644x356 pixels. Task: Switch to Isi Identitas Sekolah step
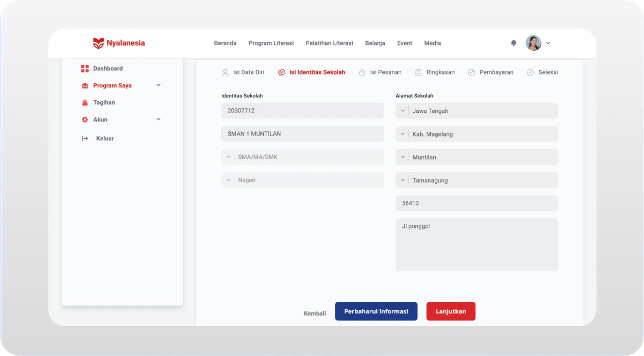317,72
